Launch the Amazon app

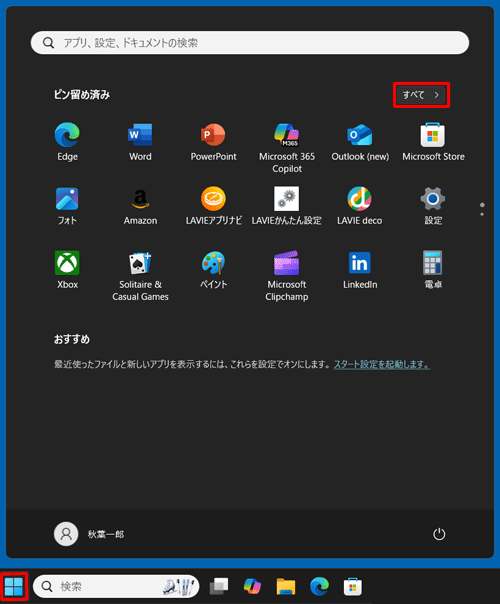click(140, 206)
